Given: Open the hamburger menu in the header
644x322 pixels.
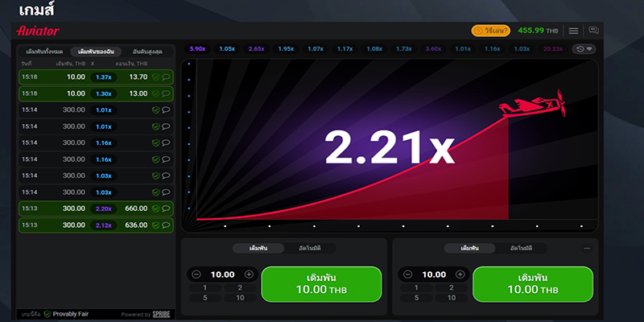Looking at the screenshot, I should coord(573,31).
